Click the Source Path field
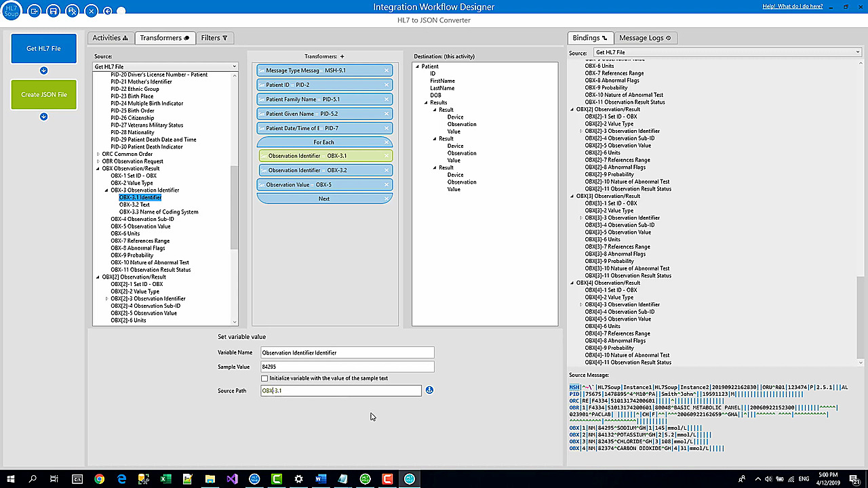This screenshot has height=488, width=868. pyautogui.click(x=341, y=390)
